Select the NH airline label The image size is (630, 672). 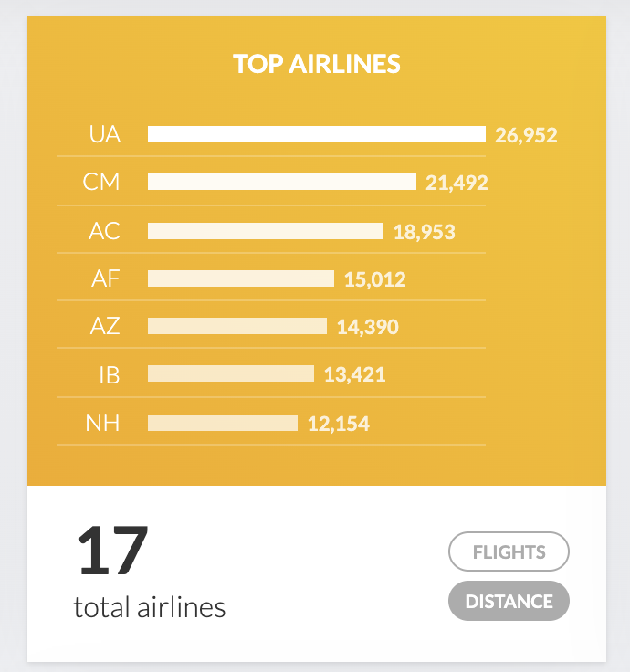pos(103,423)
